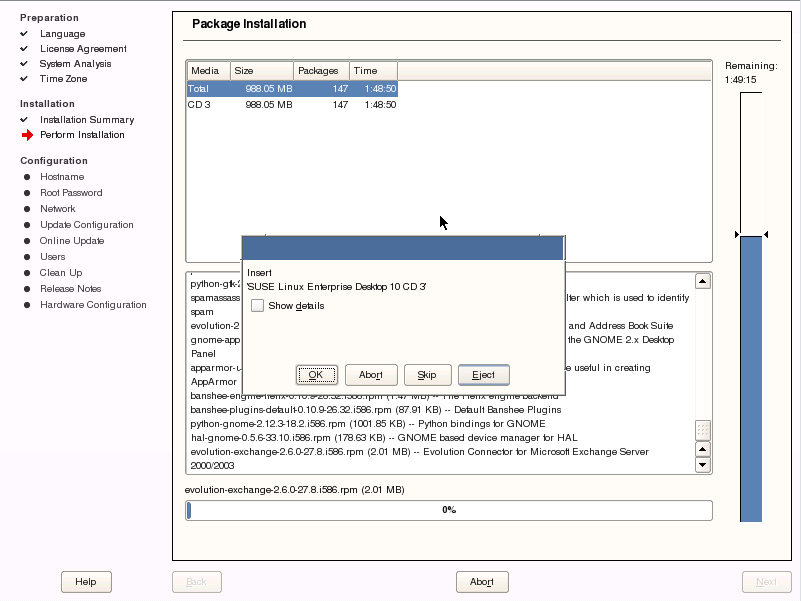Click the Update Configuration step

pyautogui.click(x=87, y=225)
